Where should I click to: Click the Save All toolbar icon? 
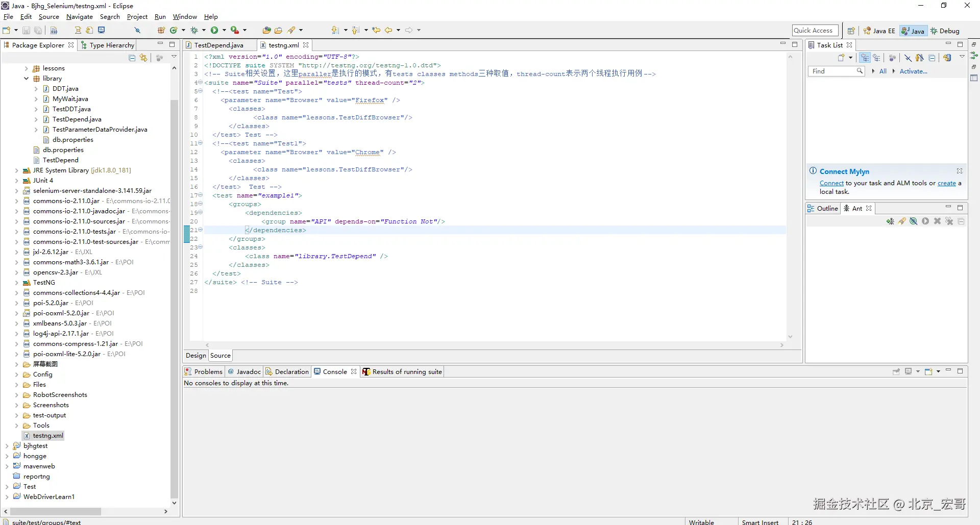(38, 30)
